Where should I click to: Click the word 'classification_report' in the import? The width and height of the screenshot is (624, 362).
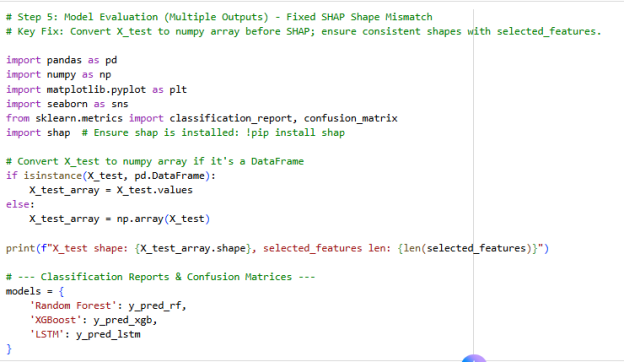click(231, 118)
